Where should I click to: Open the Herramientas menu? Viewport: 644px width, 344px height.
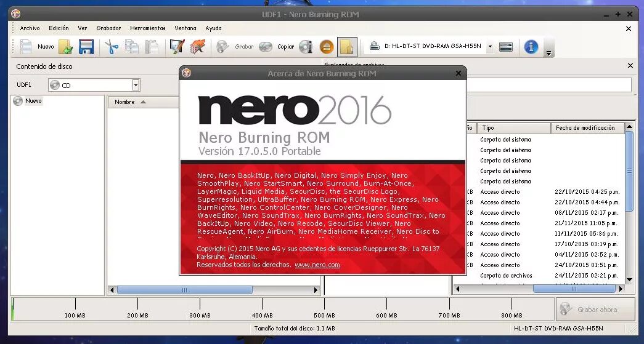[148, 28]
